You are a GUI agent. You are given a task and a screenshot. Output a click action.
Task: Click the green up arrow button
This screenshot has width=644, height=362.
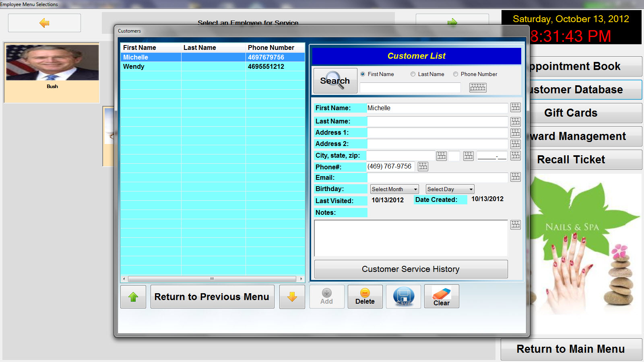[133, 297]
